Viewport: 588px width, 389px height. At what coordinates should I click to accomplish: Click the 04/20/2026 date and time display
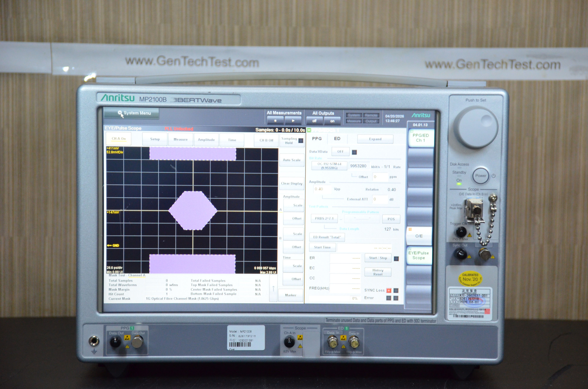395,119
